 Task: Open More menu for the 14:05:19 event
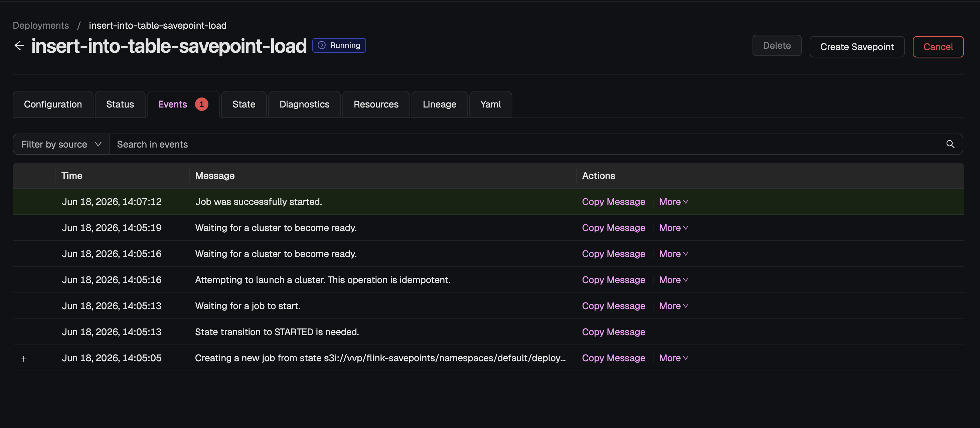click(x=674, y=228)
